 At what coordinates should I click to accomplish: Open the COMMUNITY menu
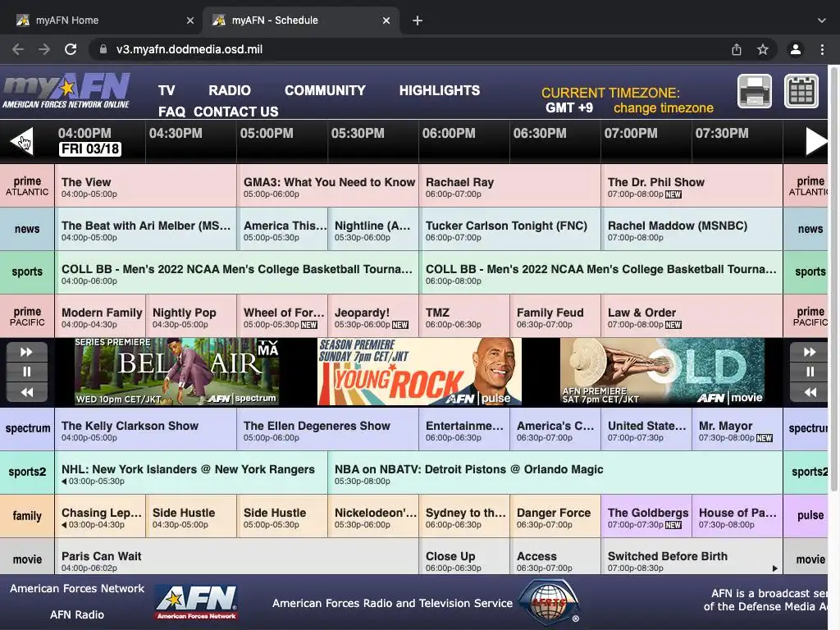tap(325, 90)
